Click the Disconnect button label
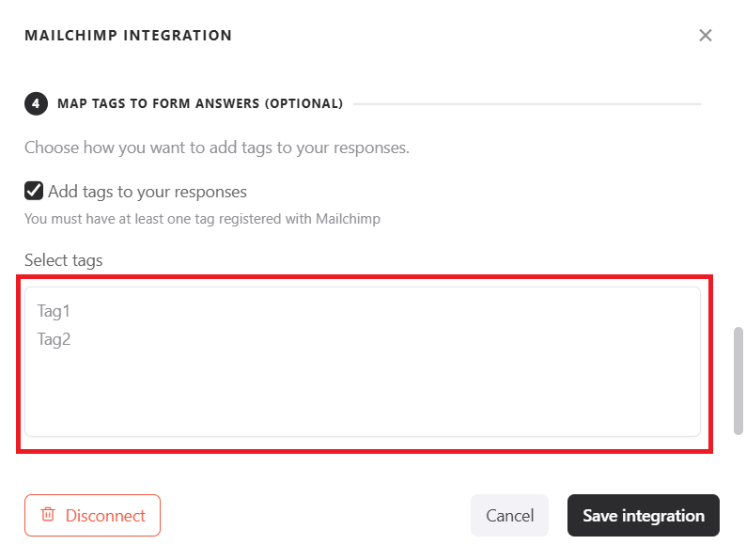This screenshot has width=746, height=560. pyautogui.click(x=105, y=515)
